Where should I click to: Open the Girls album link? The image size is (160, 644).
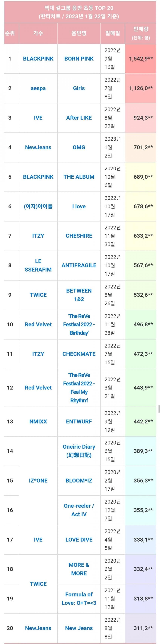click(x=79, y=88)
